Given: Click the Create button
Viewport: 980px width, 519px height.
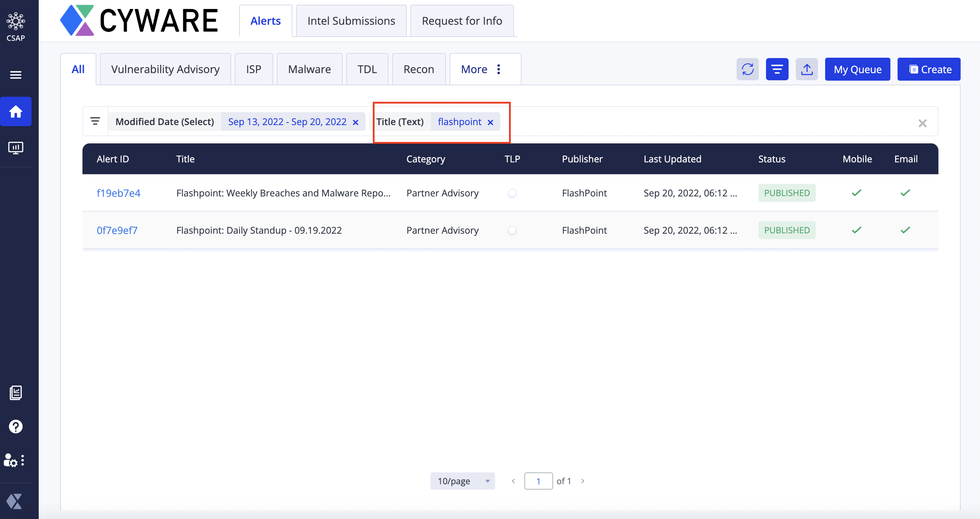Looking at the screenshot, I should pyautogui.click(x=929, y=69).
